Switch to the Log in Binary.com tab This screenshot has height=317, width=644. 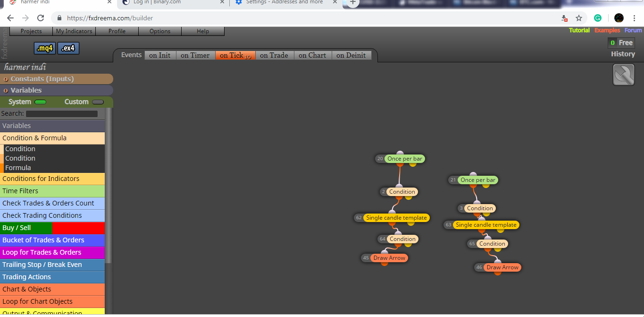tap(173, 3)
